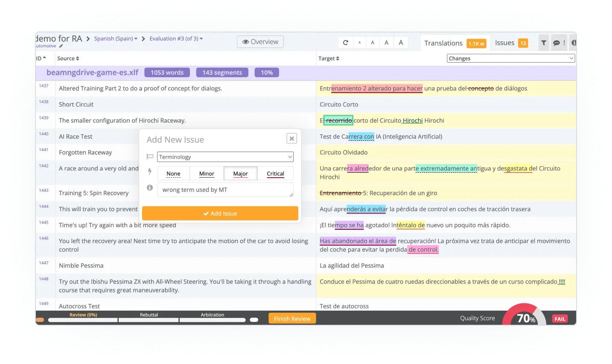Screen dimensions: 612x364
Task: Click the Finish Review button
Action: point(292,318)
